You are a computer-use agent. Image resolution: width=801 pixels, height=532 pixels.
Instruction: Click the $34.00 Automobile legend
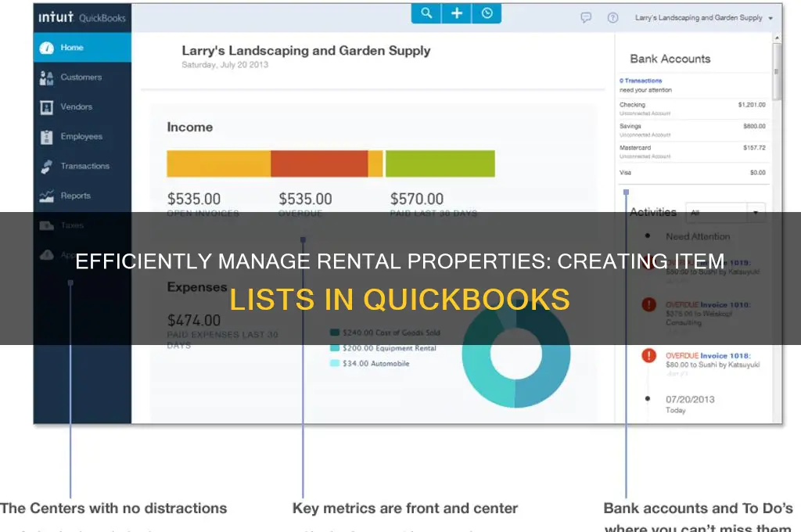[x=370, y=363]
